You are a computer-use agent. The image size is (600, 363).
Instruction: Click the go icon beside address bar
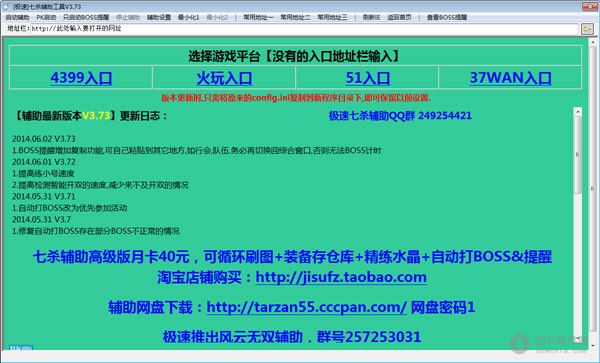click(587, 29)
